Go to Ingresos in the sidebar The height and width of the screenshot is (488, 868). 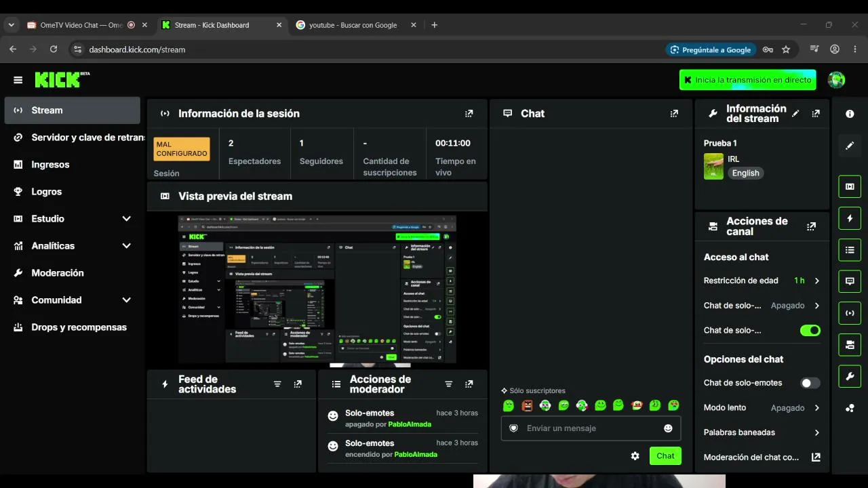click(72, 165)
